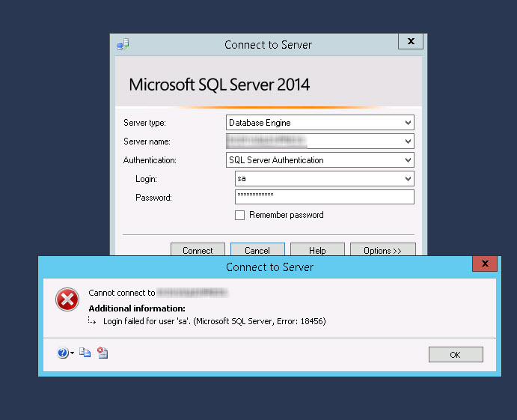Click the red error X icon
The height and width of the screenshot is (420, 517).
67,299
